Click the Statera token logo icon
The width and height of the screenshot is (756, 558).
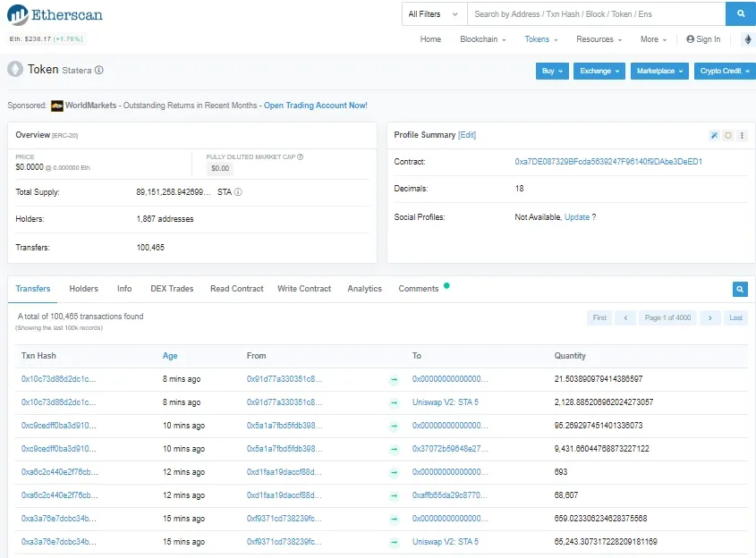tap(15, 70)
